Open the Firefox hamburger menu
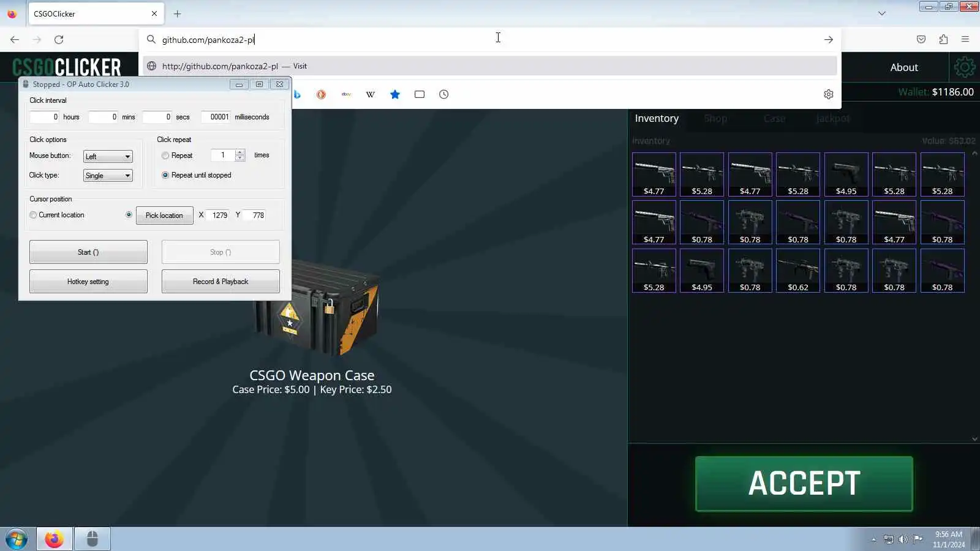 (965, 40)
